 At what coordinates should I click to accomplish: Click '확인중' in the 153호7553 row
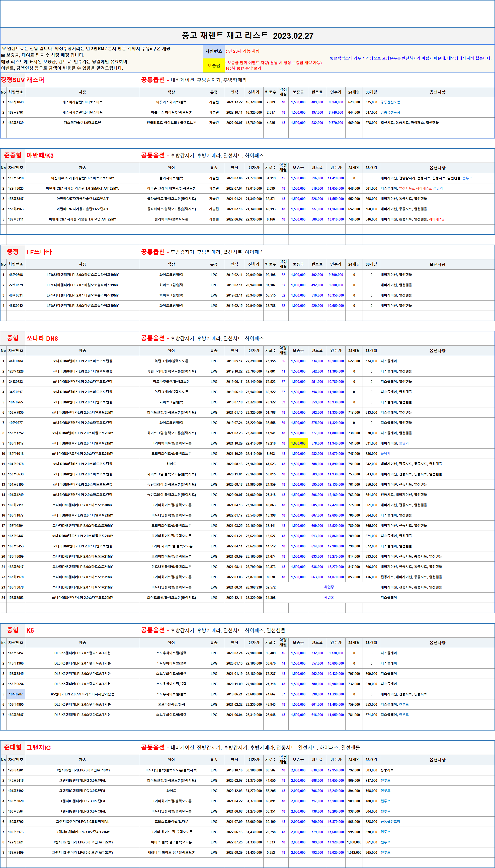pos(329,598)
